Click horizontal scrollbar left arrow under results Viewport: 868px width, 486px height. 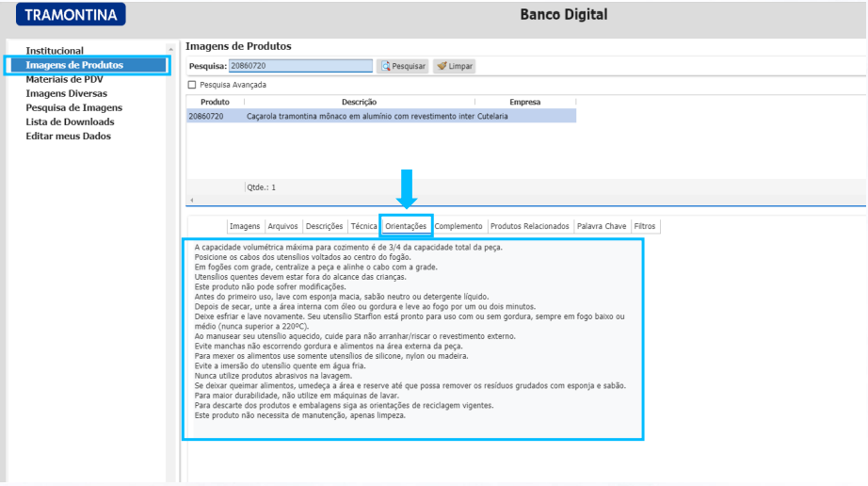coord(191,200)
